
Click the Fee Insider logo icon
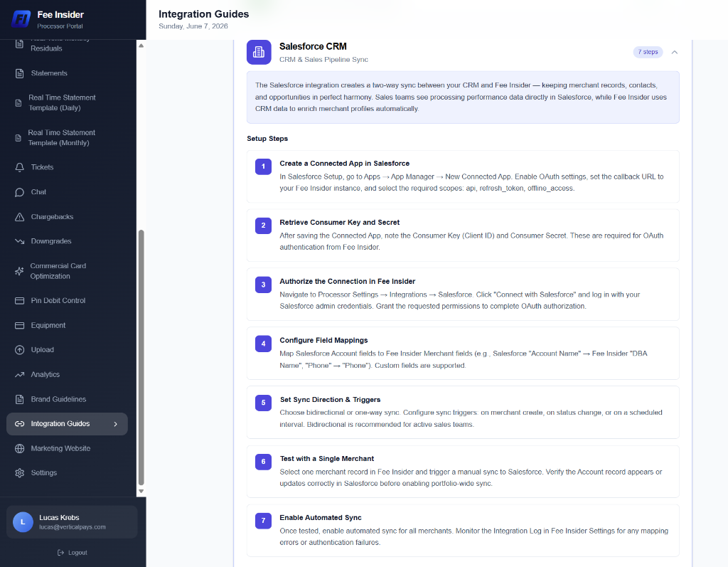[x=21, y=19]
